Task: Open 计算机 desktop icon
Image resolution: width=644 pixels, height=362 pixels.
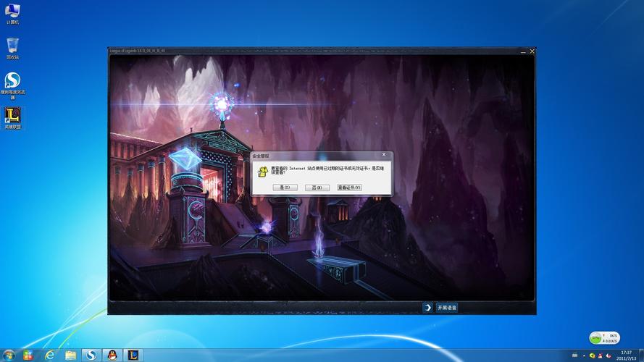Action: click(x=12, y=12)
